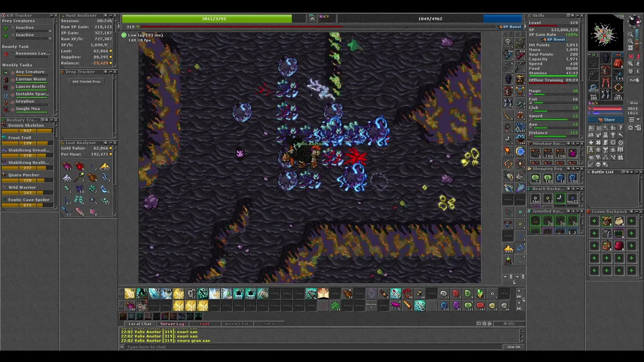
Task: Select the NPCs chat tab
Action: tap(269, 324)
